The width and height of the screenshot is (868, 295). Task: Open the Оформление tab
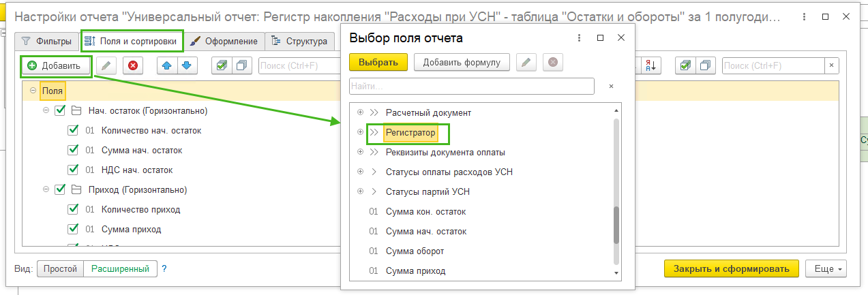[225, 42]
